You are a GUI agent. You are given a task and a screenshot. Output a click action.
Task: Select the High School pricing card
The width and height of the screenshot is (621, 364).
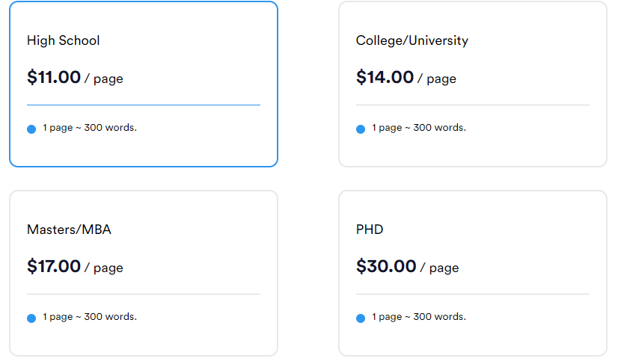pyautogui.click(x=144, y=84)
